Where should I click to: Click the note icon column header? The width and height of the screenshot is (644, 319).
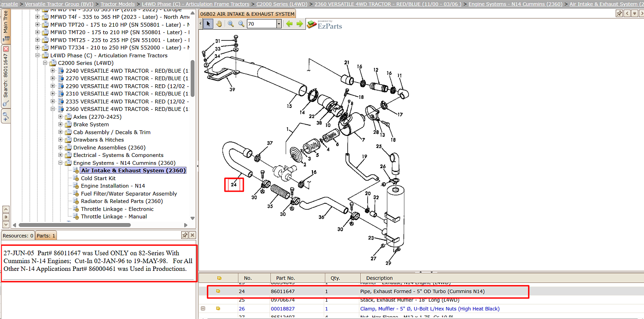point(219,278)
